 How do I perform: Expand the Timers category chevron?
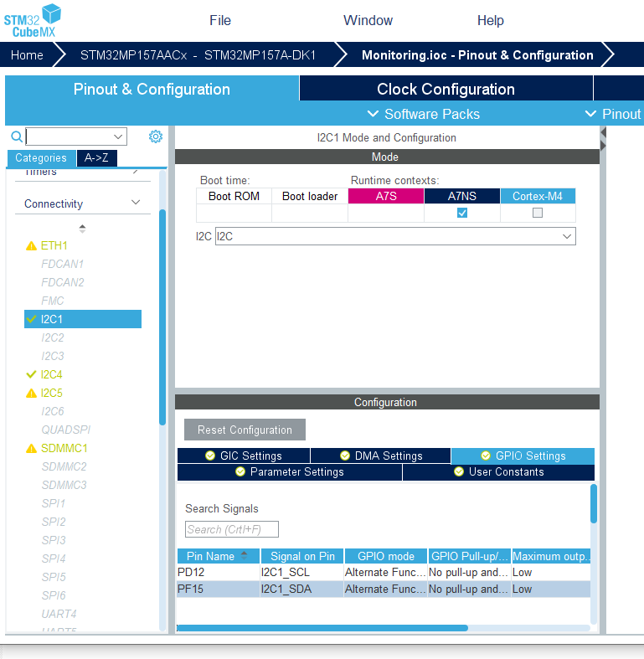[x=136, y=172]
